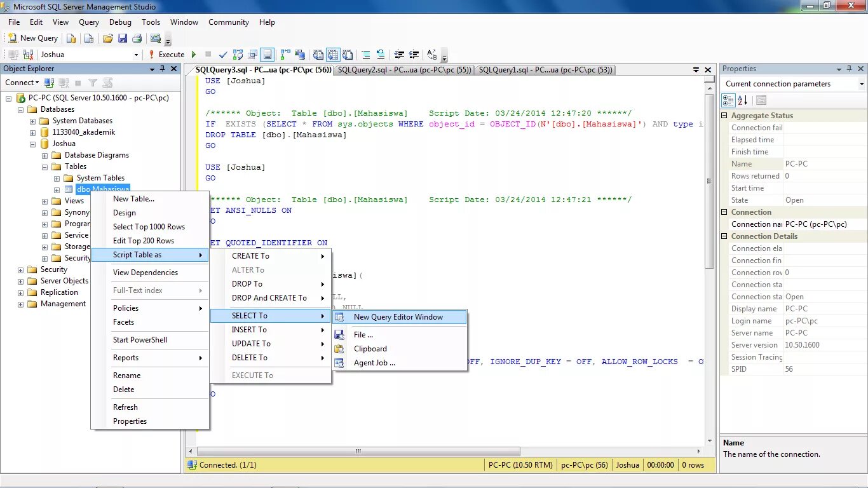The height and width of the screenshot is (488, 868).
Task: Switch output to Results to Grid
Action: (333, 55)
